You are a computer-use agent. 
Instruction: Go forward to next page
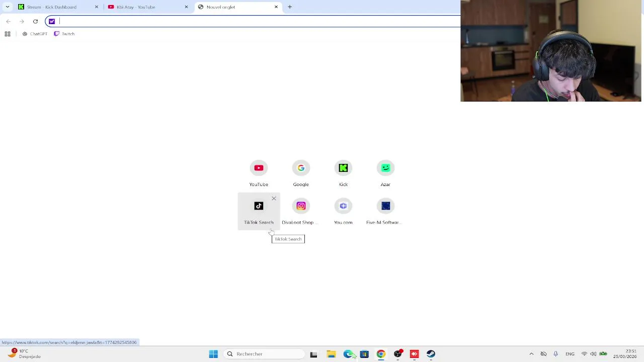coord(22,21)
